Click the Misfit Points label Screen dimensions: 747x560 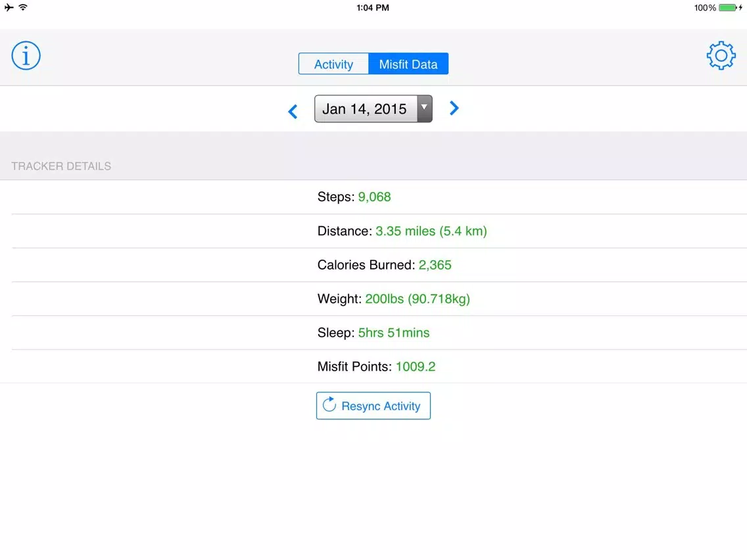click(x=354, y=366)
